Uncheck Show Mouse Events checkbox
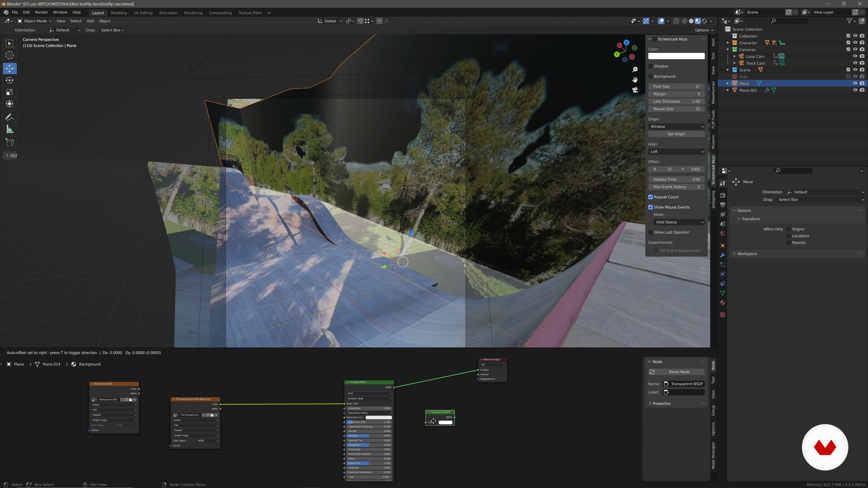The image size is (868, 488). click(651, 207)
